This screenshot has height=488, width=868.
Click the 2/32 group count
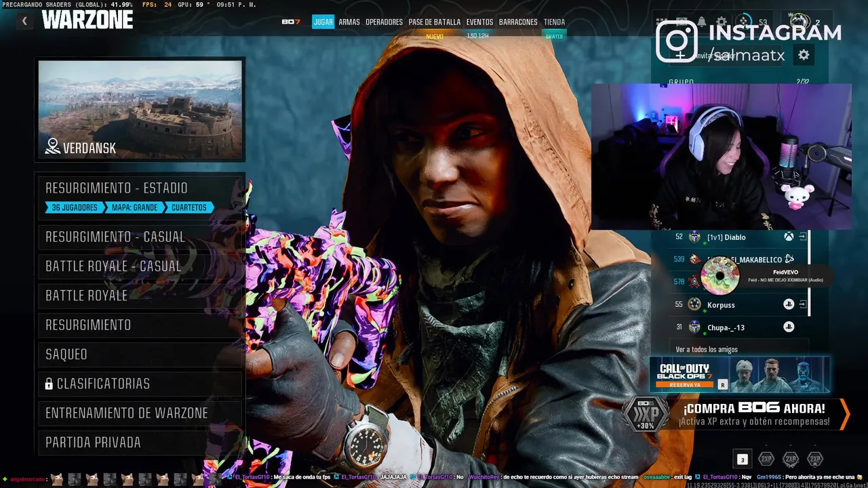point(803,81)
